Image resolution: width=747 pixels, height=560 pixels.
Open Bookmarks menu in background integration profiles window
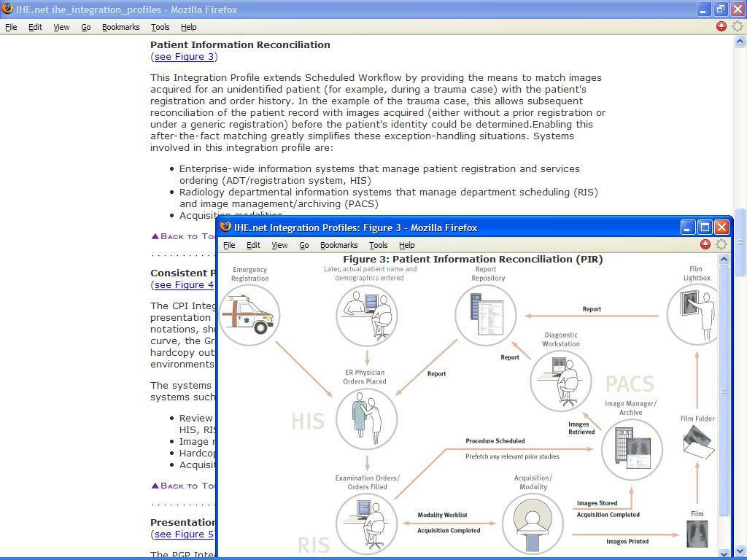coord(121,27)
